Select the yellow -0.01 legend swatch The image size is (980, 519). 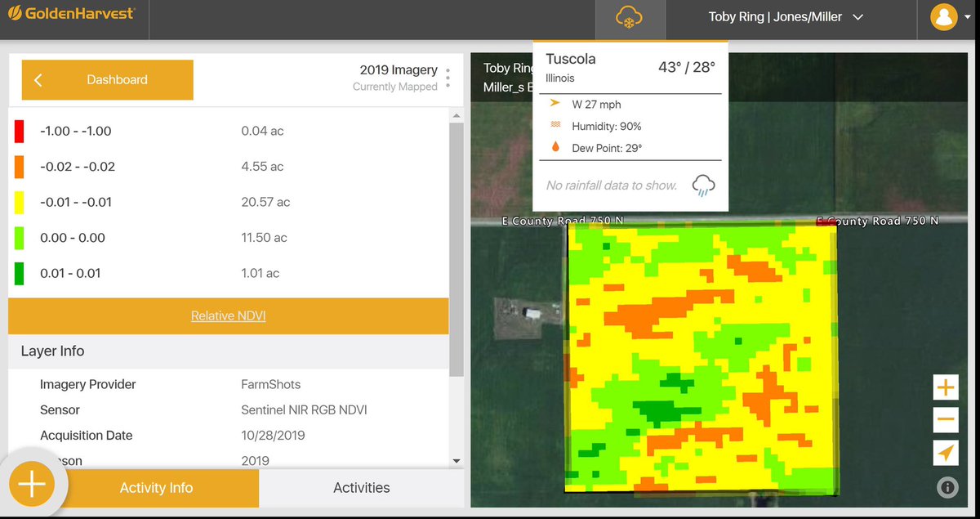[20, 202]
